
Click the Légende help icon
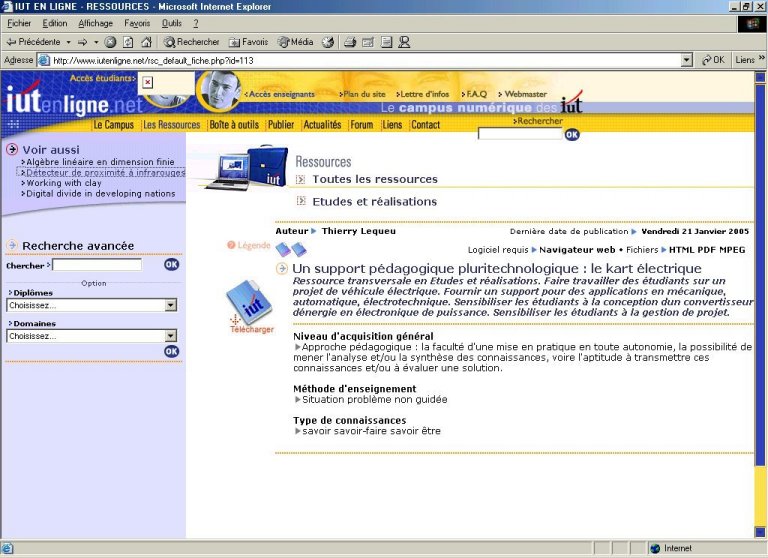(248, 245)
